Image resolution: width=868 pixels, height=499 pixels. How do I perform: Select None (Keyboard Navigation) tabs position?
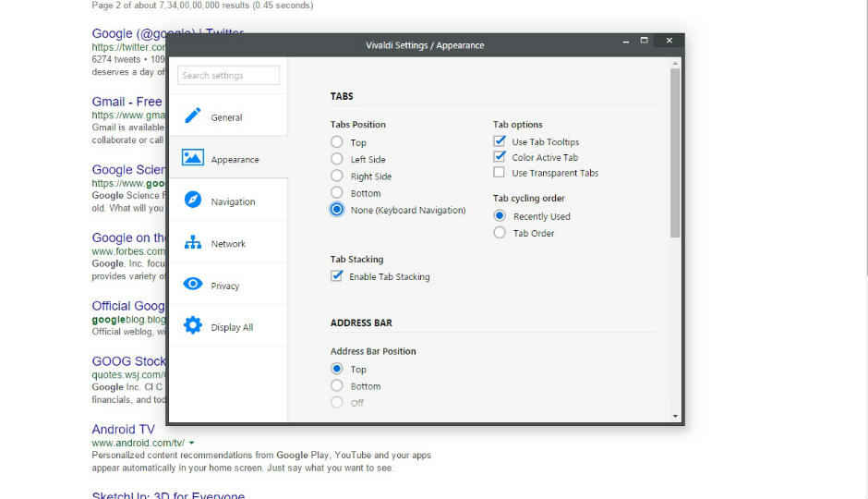click(336, 210)
